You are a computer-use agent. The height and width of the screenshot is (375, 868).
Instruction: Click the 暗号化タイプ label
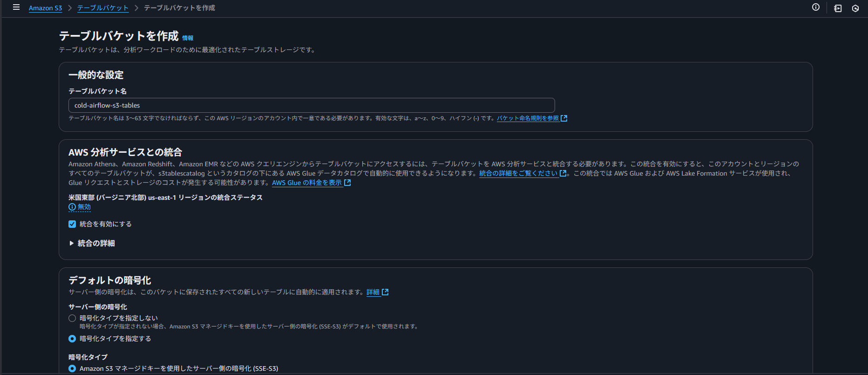[x=88, y=357]
